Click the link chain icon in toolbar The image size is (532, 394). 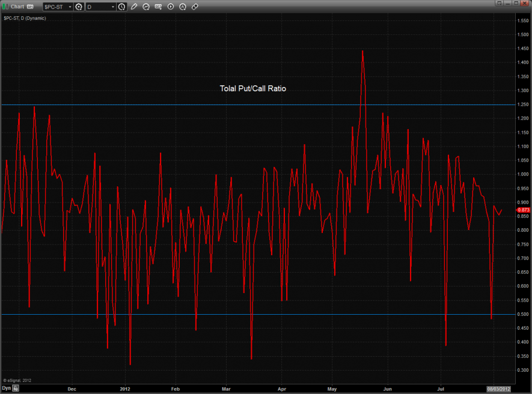(x=195, y=7)
